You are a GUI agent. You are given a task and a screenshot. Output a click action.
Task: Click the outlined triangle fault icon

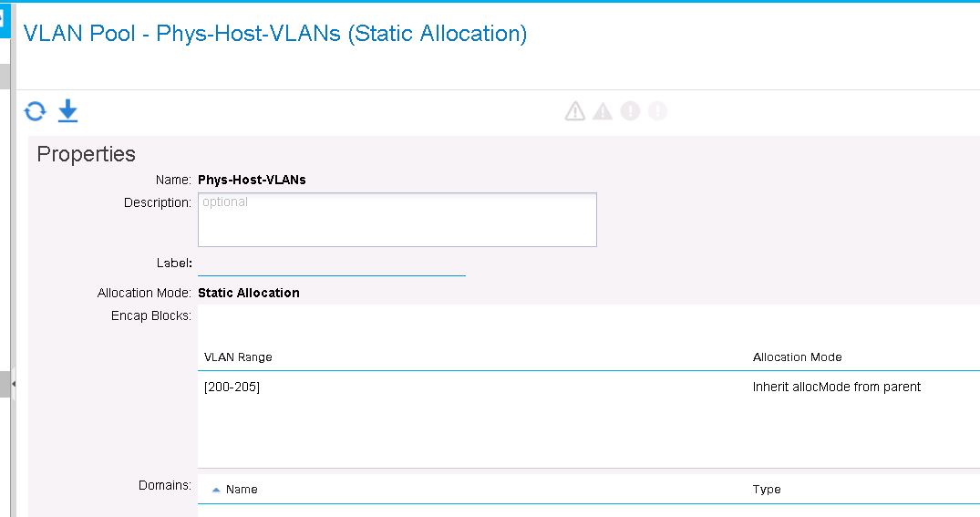coord(575,111)
